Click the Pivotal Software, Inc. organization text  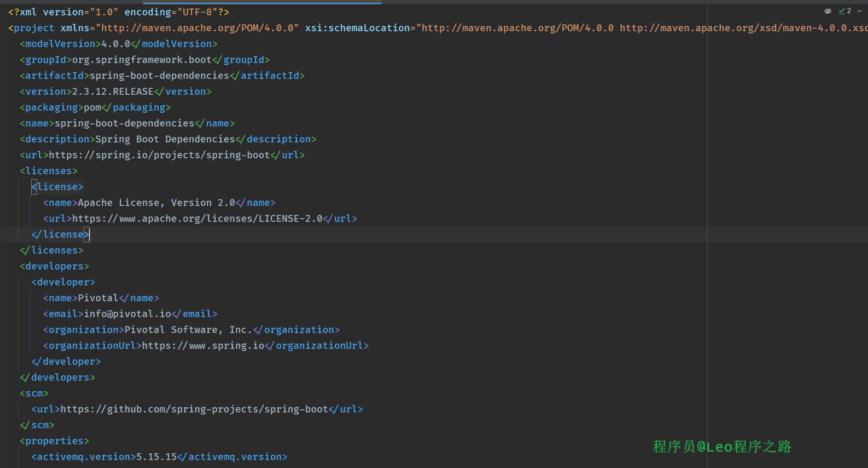188,330
